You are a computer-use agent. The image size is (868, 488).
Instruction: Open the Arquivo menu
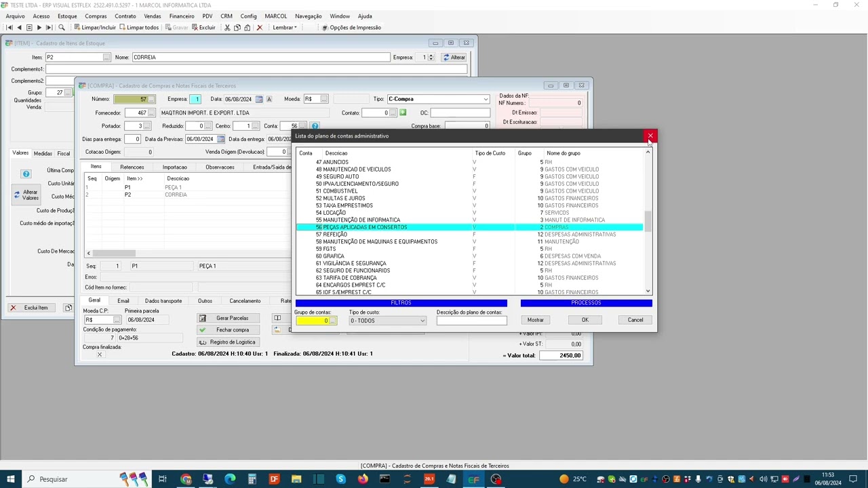[x=15, y=16]
